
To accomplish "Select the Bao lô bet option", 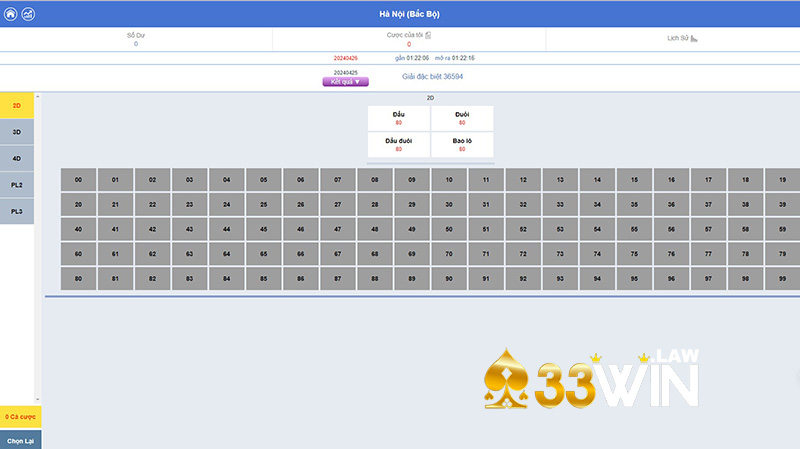I will click(x=462, y=145).
